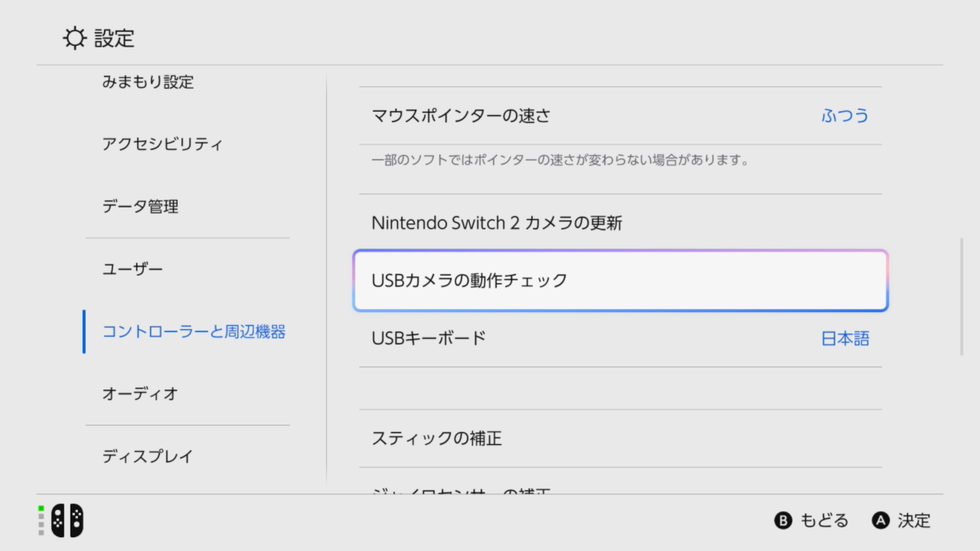Open データ管理 settings category

140,207
